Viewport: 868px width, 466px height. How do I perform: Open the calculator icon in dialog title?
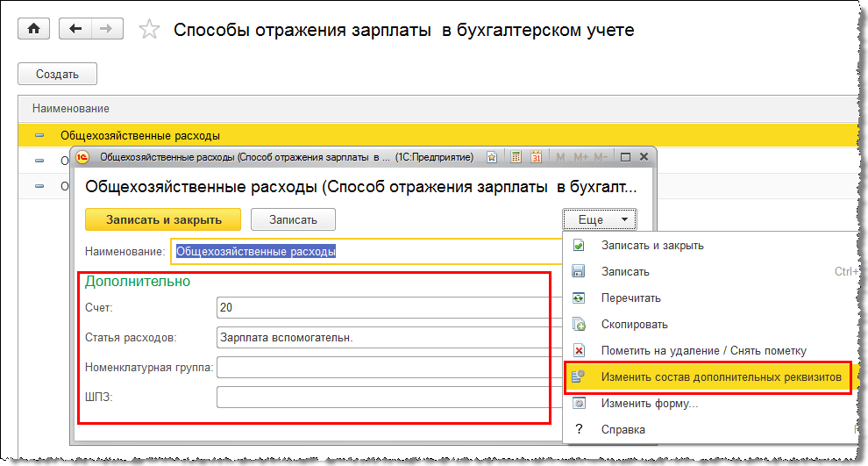(516, 157)
